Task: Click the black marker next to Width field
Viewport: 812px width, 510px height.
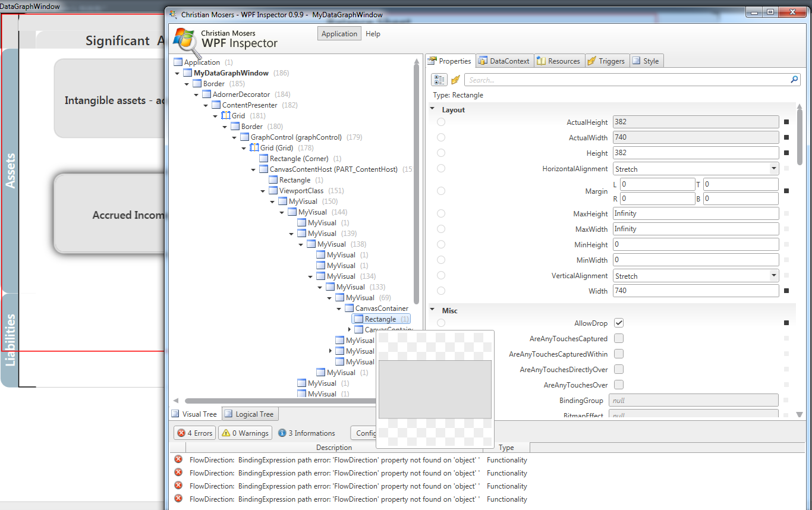Action: pos(786,291)
